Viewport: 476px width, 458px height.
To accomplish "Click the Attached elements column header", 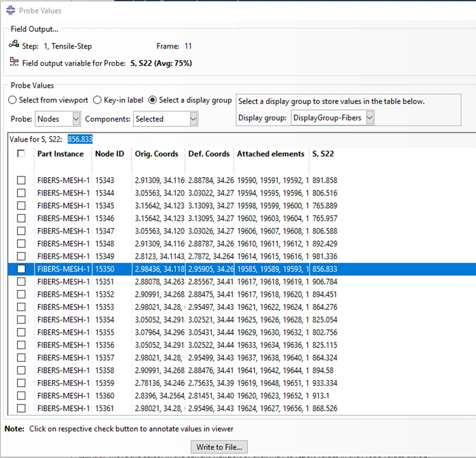I will [x=270, y=154].
